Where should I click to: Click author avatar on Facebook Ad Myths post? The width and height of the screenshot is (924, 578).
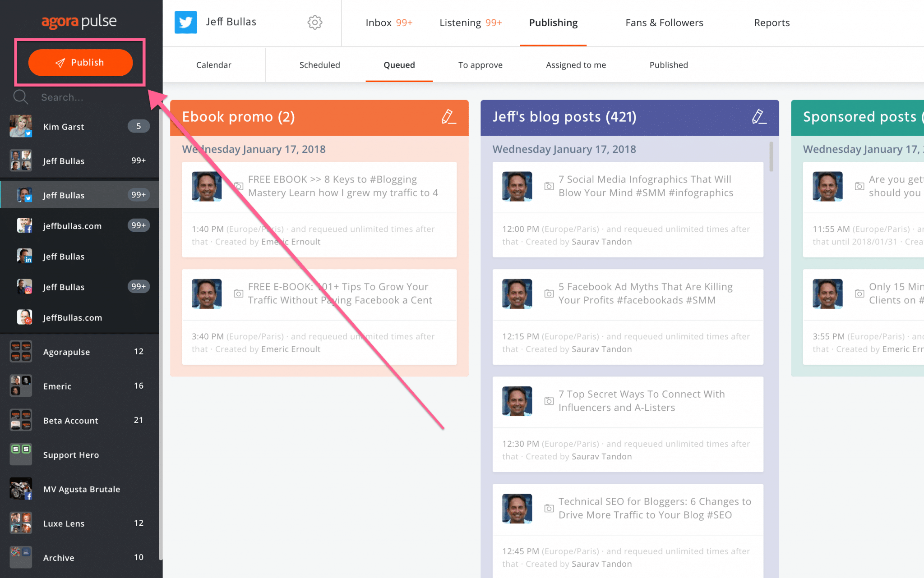(x=517, y=294)
